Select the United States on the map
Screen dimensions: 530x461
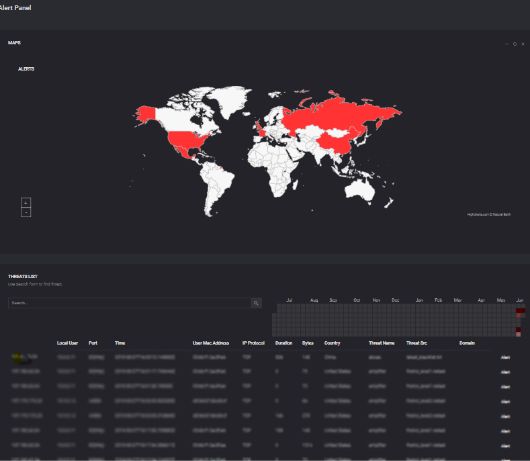coord(189,139)
